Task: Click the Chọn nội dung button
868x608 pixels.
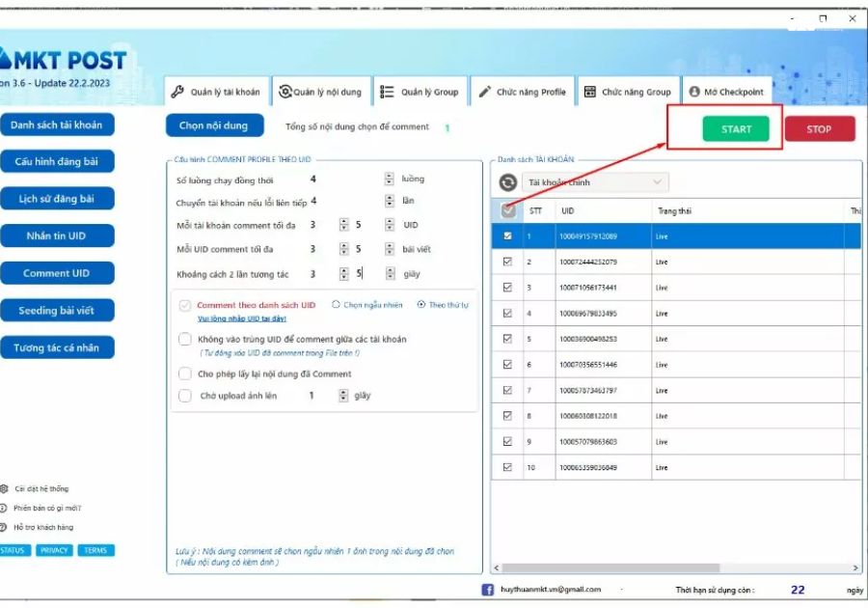Action: [x=214, y=125]
